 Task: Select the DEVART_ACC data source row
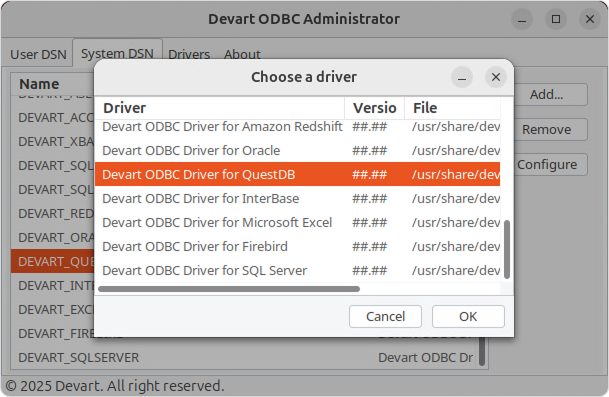point(53,118)
